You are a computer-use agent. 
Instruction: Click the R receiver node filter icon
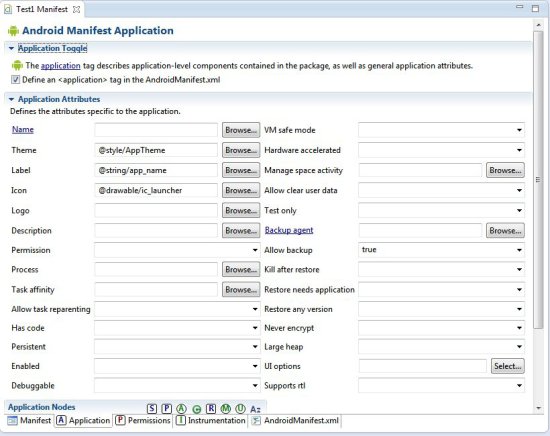(x=211, y=408)
